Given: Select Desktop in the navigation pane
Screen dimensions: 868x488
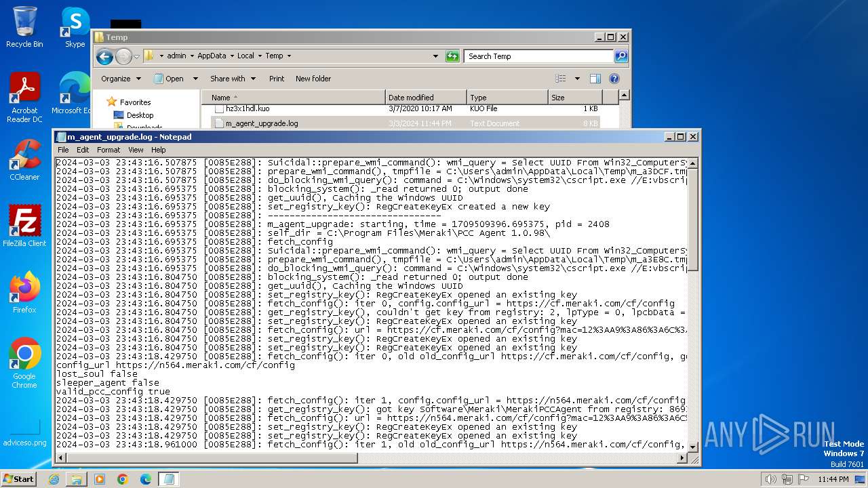Looking at the screenshot, I should (140, 115).
